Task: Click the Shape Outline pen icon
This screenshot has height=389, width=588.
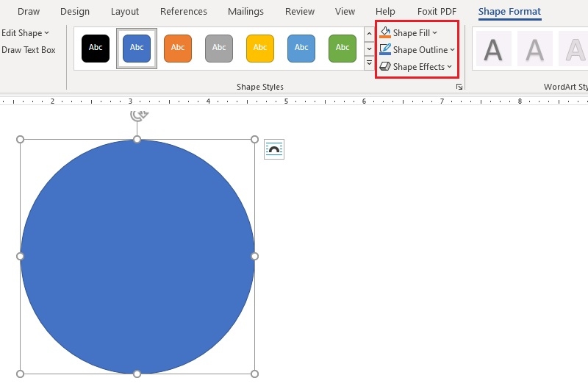Action: [385, 49]
